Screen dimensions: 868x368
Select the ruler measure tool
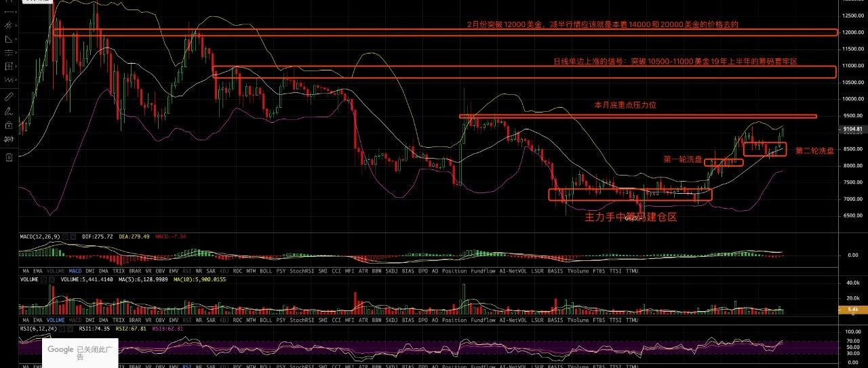tap(9, 96)
